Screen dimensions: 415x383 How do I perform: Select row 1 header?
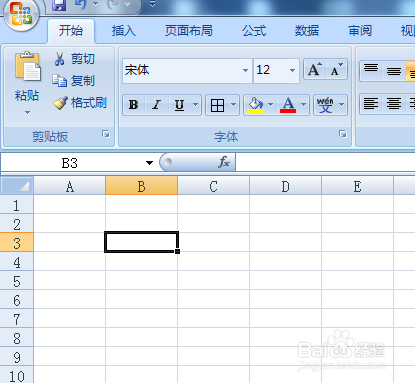(x=17, y=205)
